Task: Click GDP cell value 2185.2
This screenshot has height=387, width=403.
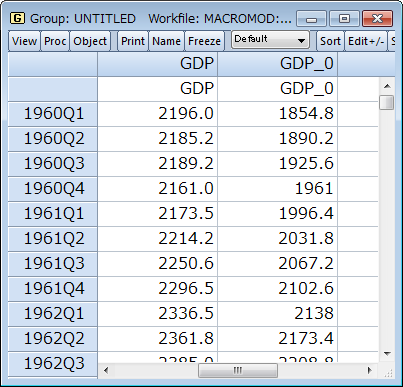Action: coord(157,139)
